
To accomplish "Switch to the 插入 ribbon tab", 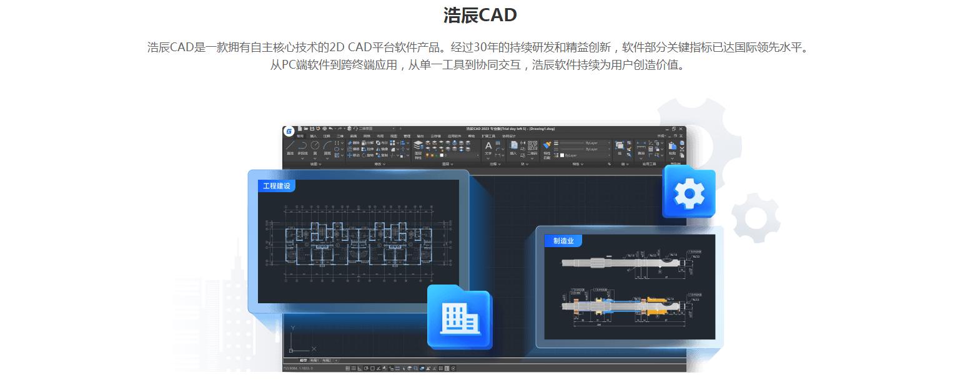I will (x=314, y=135).
